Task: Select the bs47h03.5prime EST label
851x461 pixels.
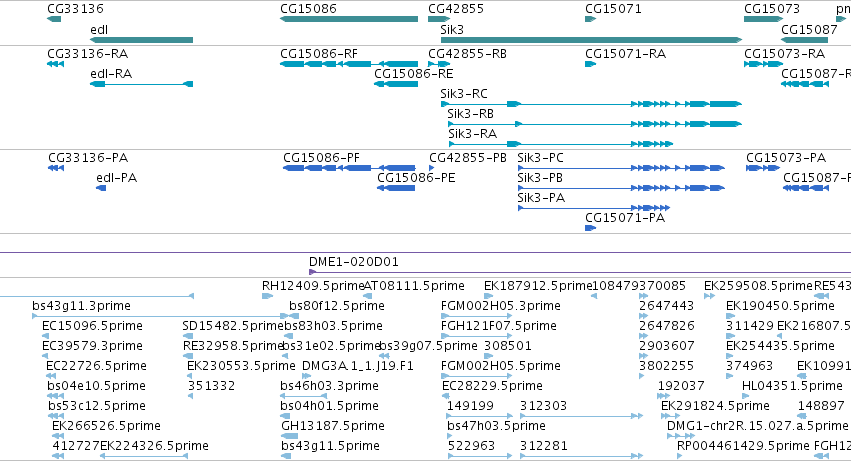Action: point(496,426)
